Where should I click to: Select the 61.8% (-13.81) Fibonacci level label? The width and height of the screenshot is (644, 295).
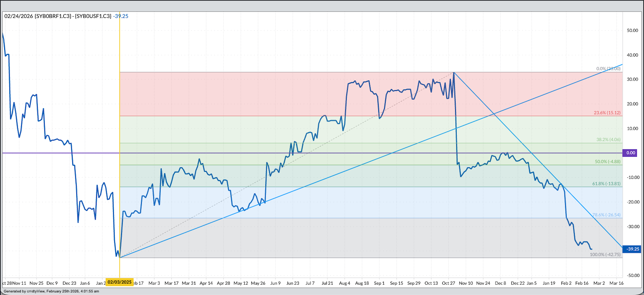tap(606, 184)
